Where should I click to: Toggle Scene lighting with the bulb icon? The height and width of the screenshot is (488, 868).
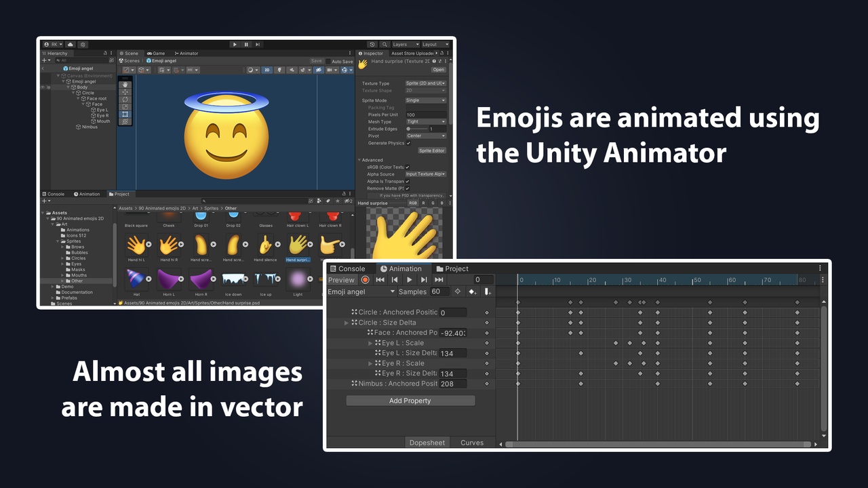278,70
